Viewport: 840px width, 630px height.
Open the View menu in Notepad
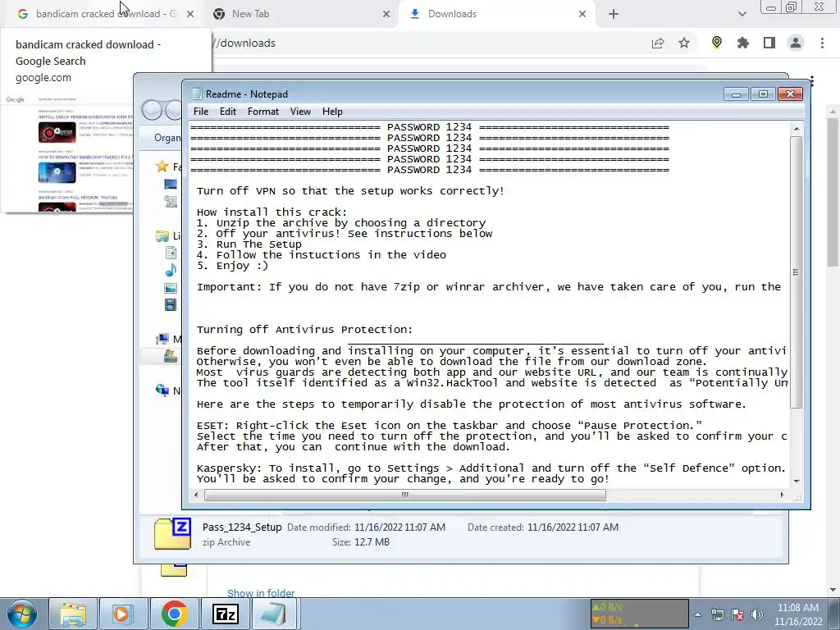point(300,112)
